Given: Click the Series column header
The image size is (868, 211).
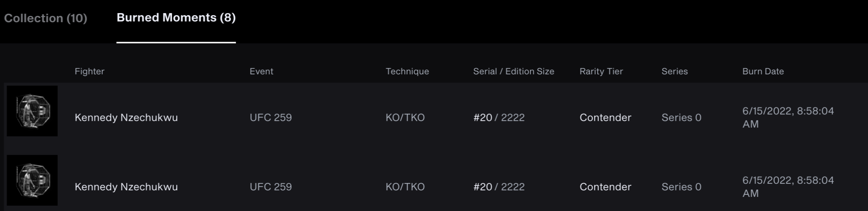Looking at the screenshot, I should coord(674,71).
